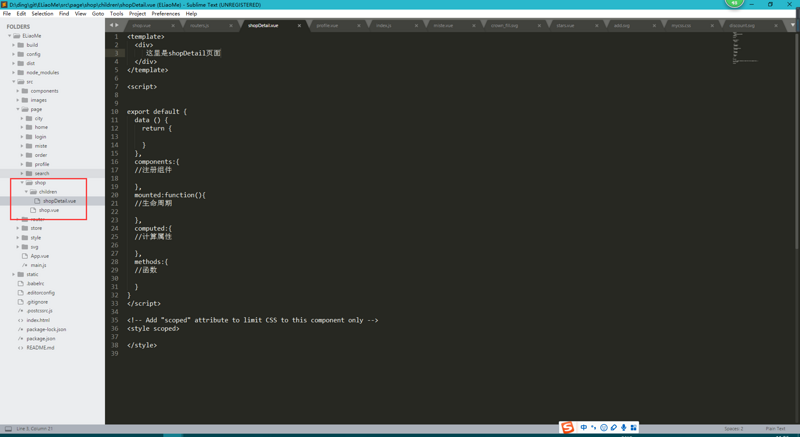Close the crown_fill.svg tab
The image size is (800, 437).
pos(539,25)
